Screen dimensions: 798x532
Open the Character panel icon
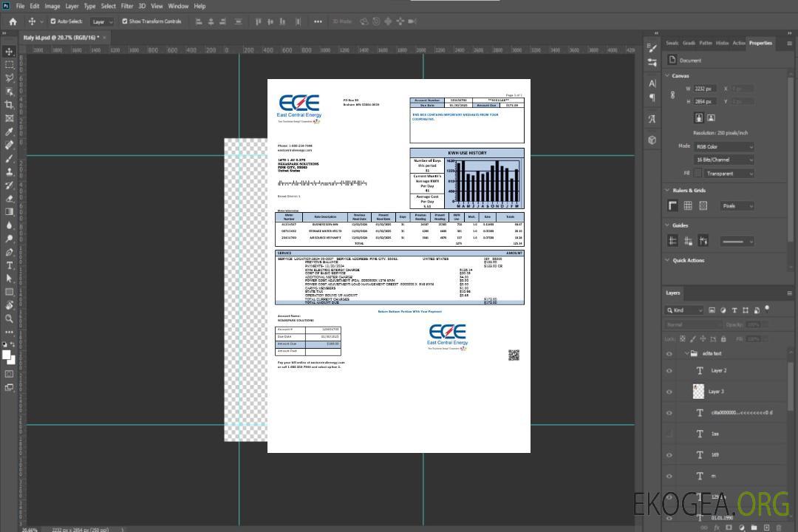tap(652, 83)
